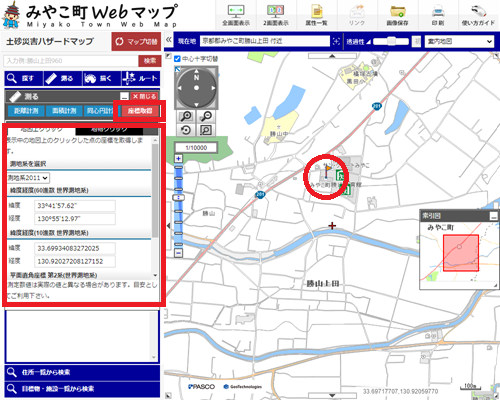The image size is (500, 400).
Task: Switch to the 距離計測 distance measurement tab
Action: [x=26, y=111]
